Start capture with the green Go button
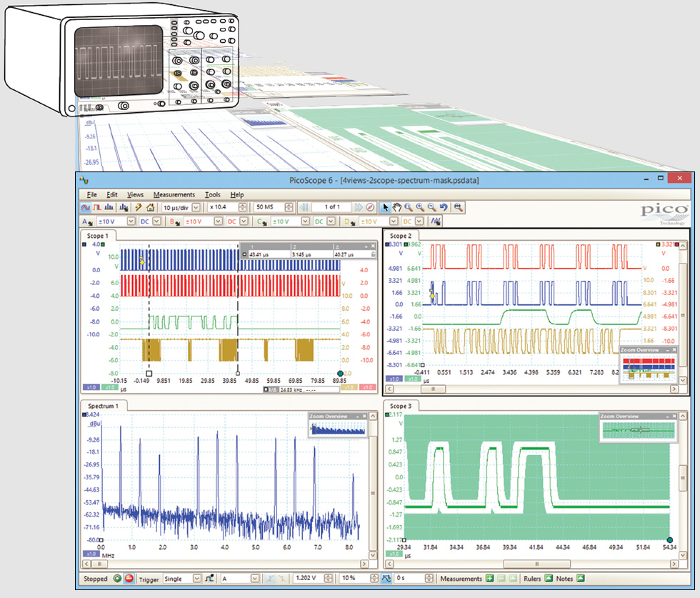 pos(117,578)
